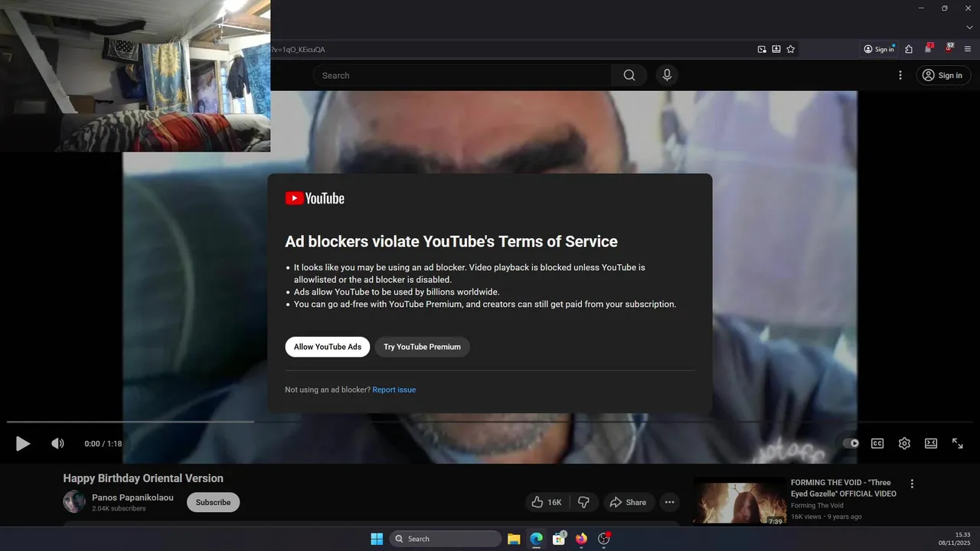980x551 pixels.
Task: Open more actions ellipsis under video
Action: point(670,502)
